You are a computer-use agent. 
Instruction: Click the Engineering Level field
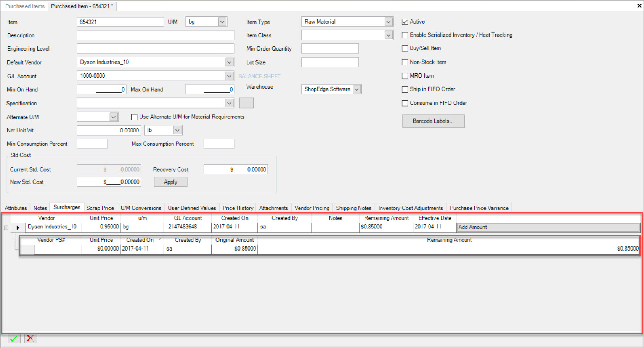156,48
